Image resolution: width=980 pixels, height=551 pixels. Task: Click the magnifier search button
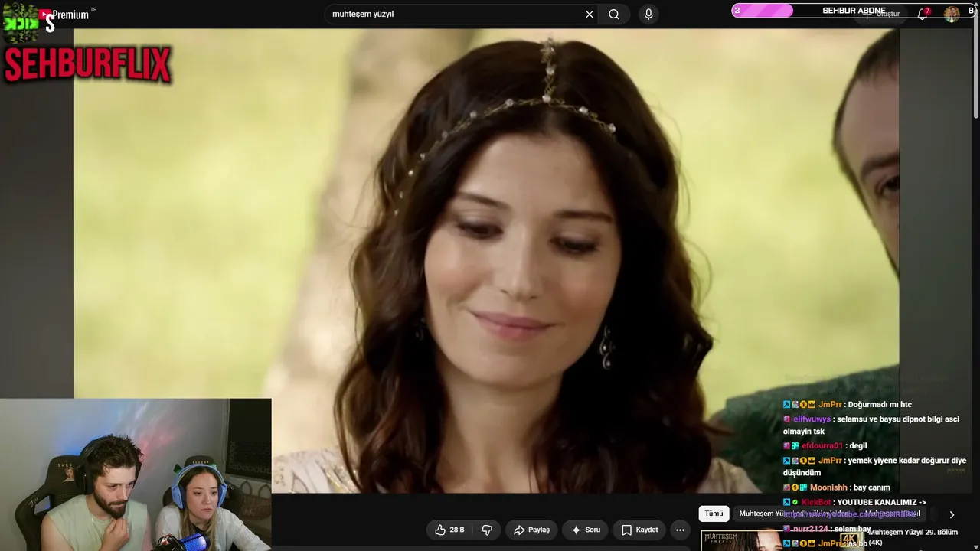[614, 14]
